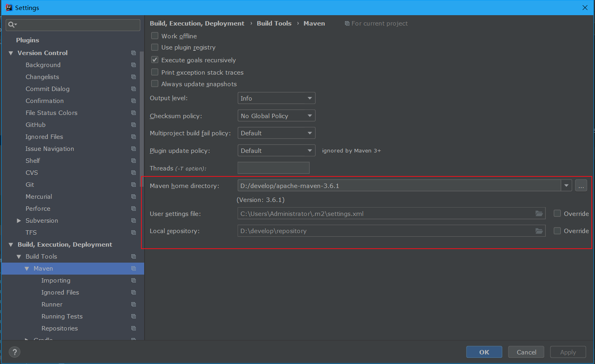Viewport: 595px width, 364px height.
Task: Click the search magnifier icon in settings
Action: tap(12, 25)
